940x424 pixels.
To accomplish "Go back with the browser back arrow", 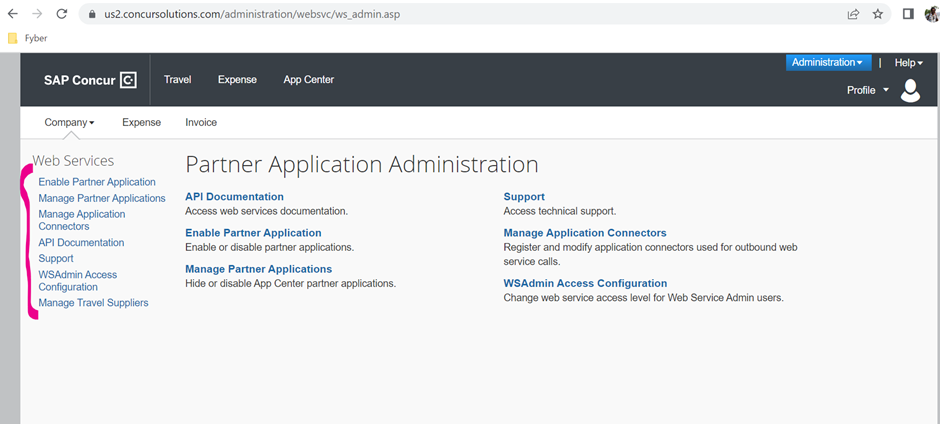I will (x=13, y=14).
